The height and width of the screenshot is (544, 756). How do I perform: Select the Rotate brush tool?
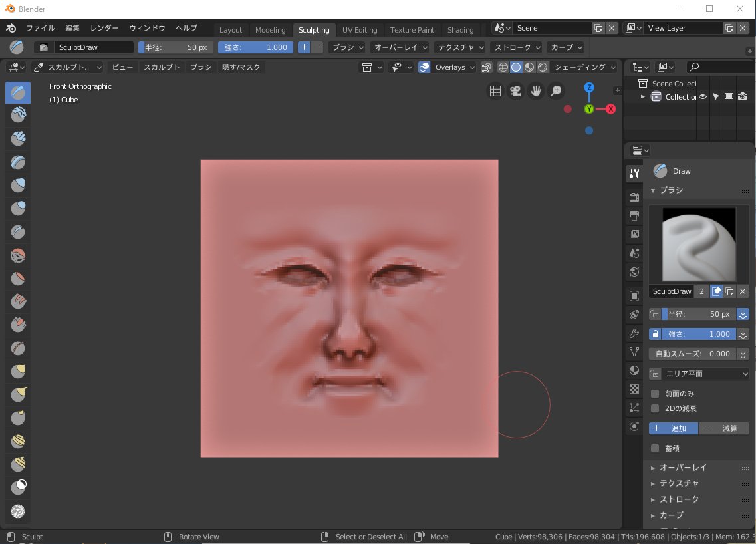(18, 464)
